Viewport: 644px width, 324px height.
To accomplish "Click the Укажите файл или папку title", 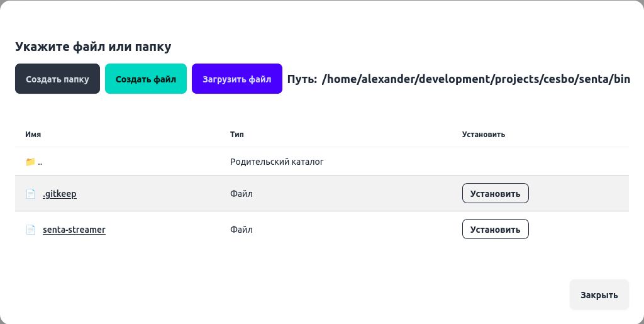I will point(93,47).
